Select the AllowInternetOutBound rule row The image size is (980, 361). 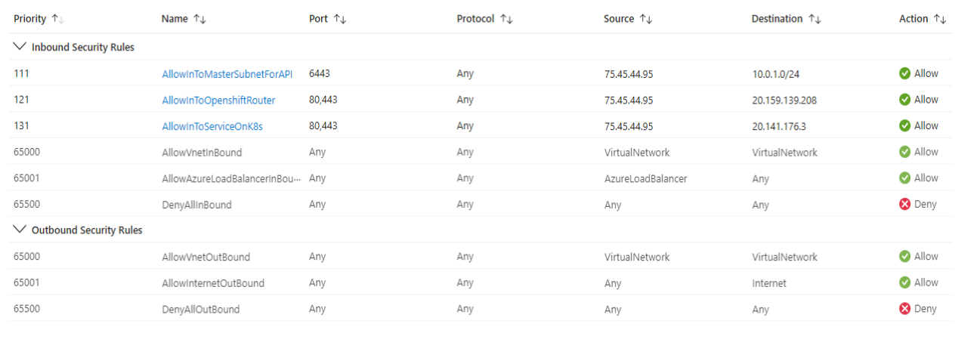481,282
